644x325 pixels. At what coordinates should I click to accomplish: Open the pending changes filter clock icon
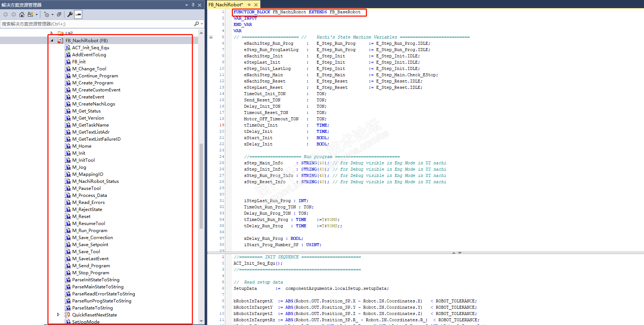pos(47,14)
